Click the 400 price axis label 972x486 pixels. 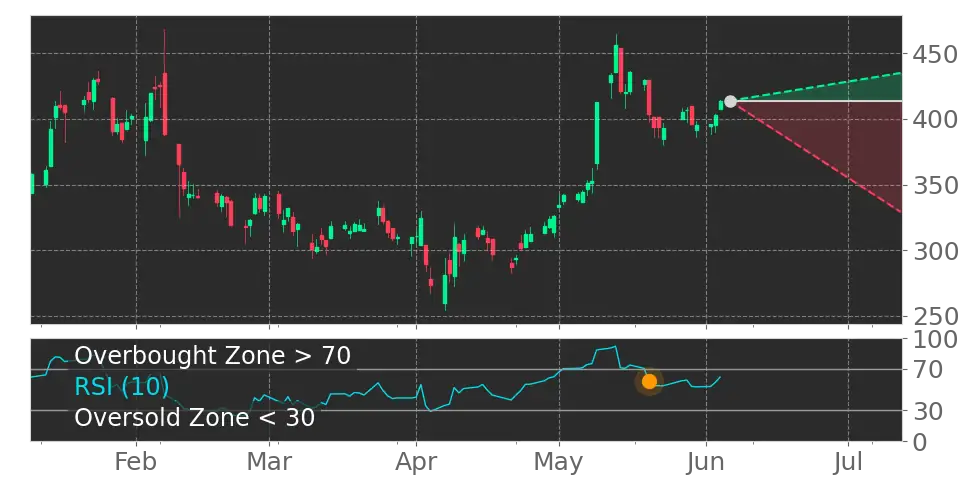click(935, 119)
